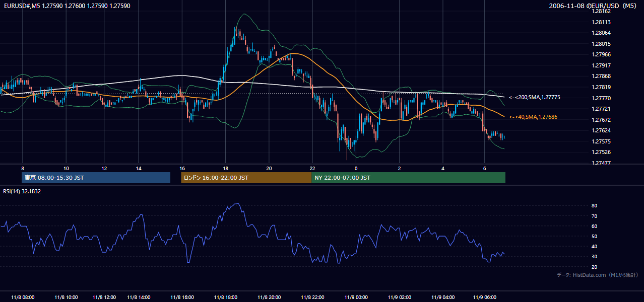Click price axis value 1.28162
Viewport: 644px width, 302px height.
point(601,11)
